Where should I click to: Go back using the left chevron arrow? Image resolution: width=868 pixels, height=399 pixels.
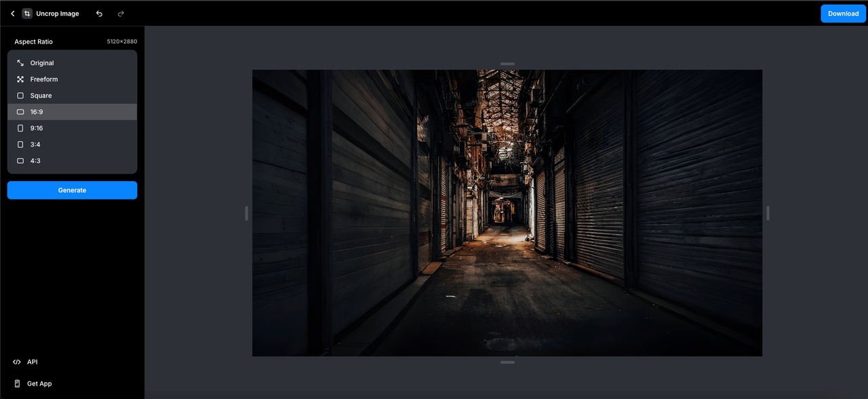click(12, 14)
